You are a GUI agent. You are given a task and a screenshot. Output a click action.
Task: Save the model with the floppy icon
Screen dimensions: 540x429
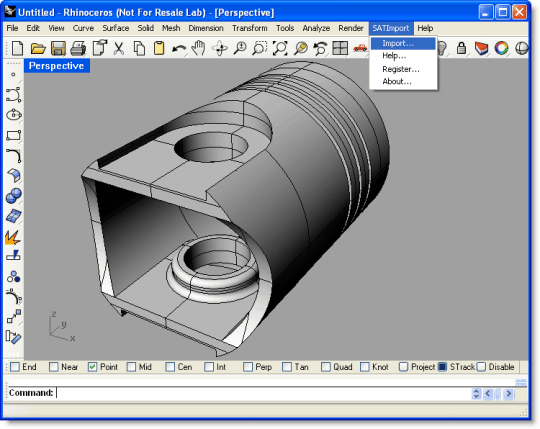(58, 48)
